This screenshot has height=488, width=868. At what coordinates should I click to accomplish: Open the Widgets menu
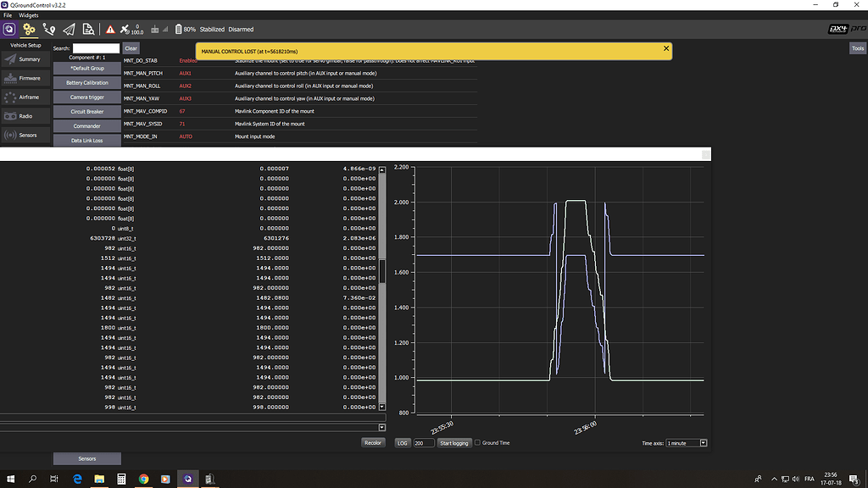28,15
